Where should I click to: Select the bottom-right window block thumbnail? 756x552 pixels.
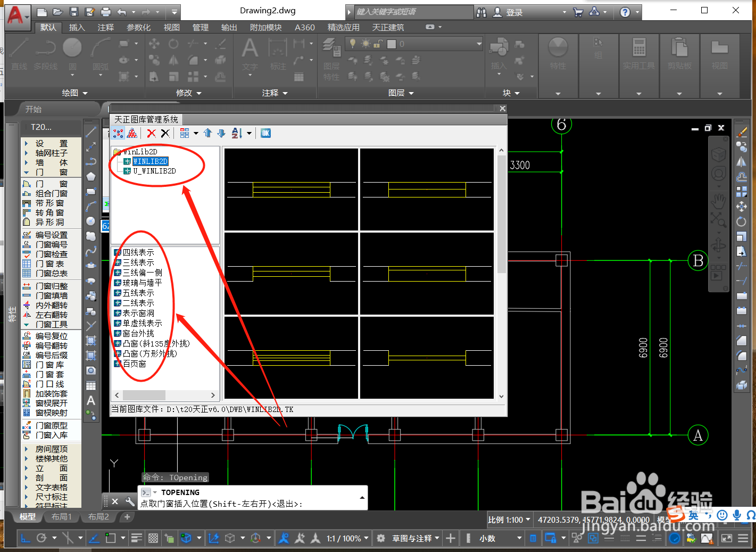[427, 357]
